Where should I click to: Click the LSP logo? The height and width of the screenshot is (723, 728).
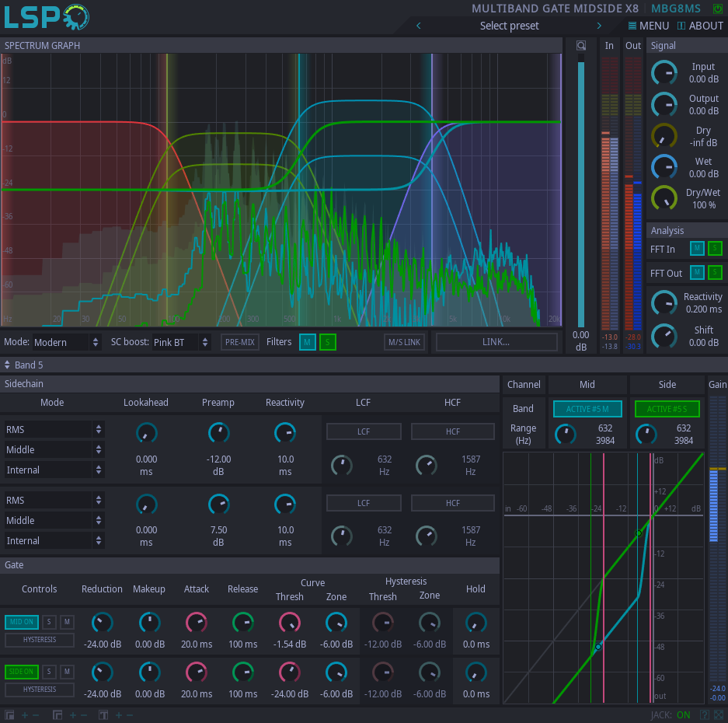coord(45,16)
